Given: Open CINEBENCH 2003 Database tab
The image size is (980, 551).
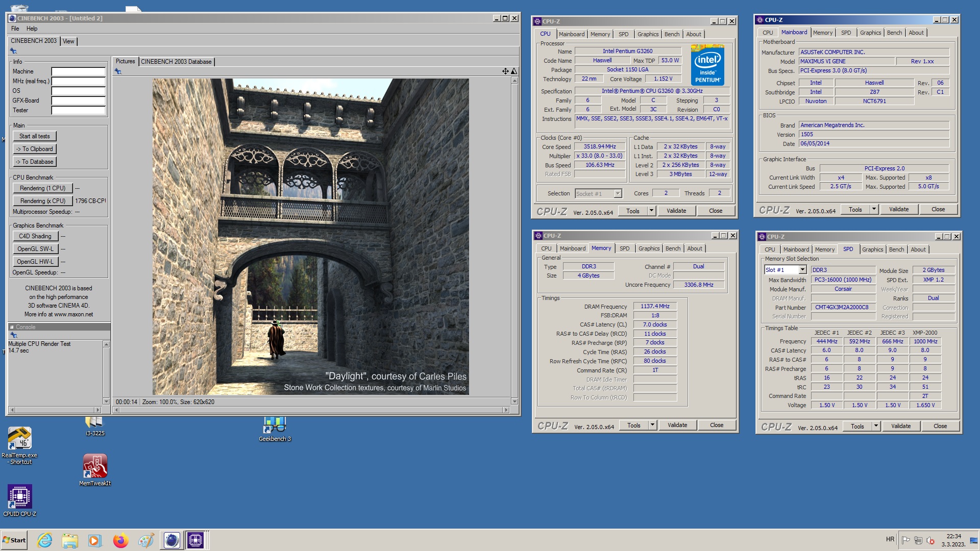Looking at the screenshot, I should coord(176,62).
